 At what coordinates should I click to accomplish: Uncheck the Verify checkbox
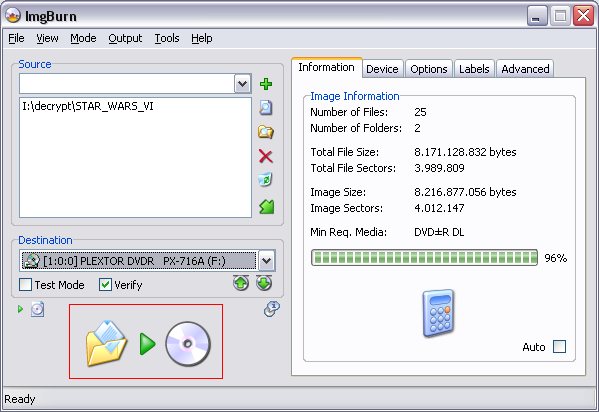[105, 285]
